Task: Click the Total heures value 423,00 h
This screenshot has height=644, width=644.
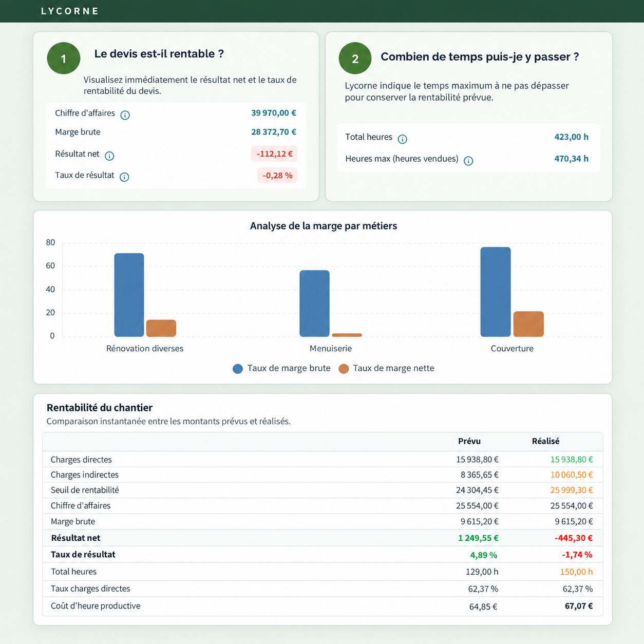Action: coord(572,137)
